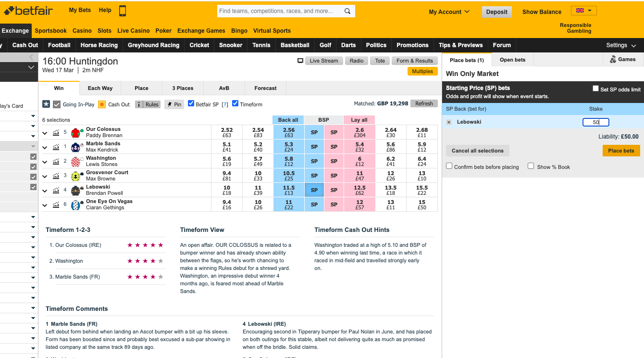Remove Lebowski selection from betslip
Image resolution: width=644 pixels, height=358 pixels.
(x=449, y=122)
